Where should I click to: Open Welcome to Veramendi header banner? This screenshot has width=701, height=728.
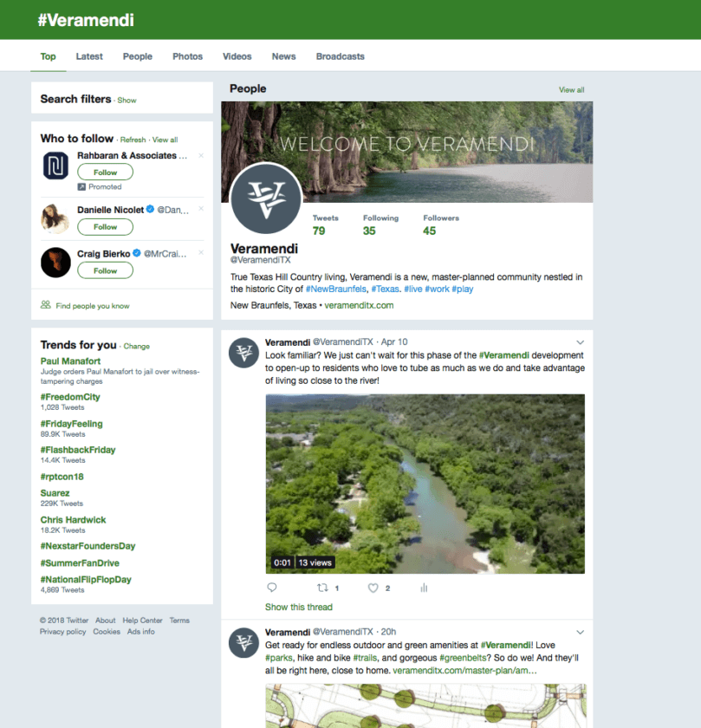[x=407, y=153]
